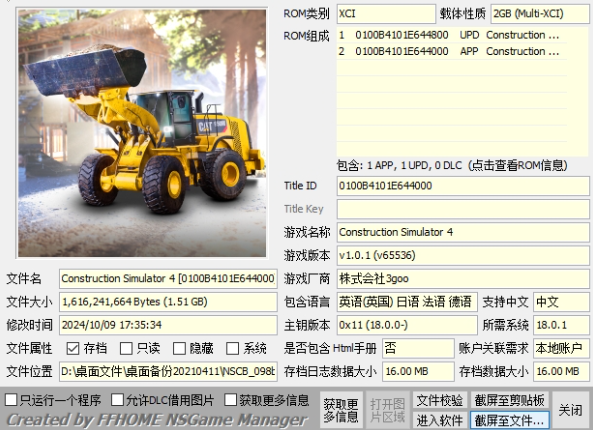Toggle 允许DLC借用图片 checkbox
This screenshot has height=430, width=593.
(x=117, y=399)
